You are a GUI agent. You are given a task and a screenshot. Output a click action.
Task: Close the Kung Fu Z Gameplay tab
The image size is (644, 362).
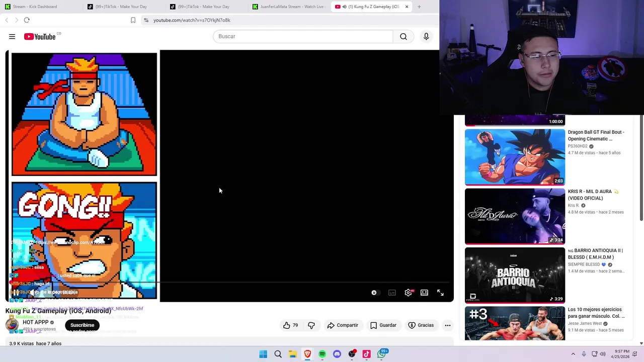click(x=407, y=7)
